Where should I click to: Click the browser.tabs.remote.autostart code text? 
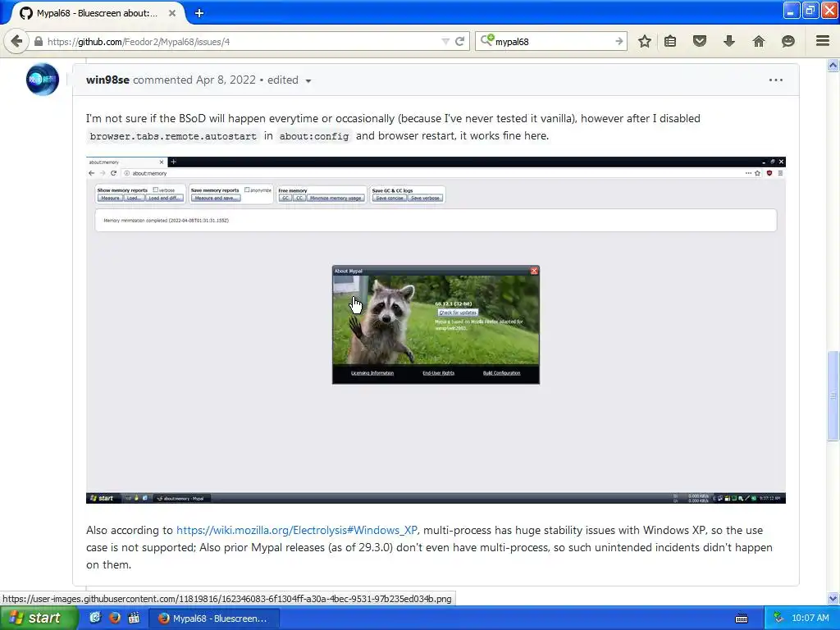[173, 136]
